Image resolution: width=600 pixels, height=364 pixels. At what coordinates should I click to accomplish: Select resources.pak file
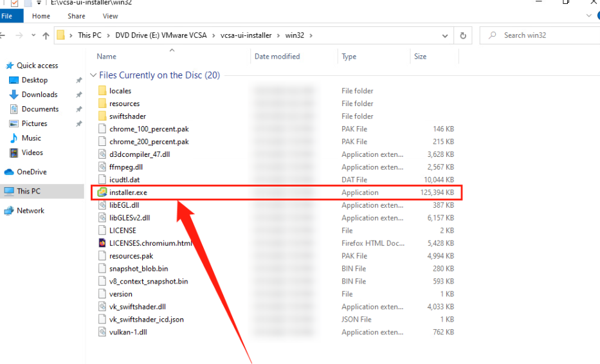tap(131, 256)
